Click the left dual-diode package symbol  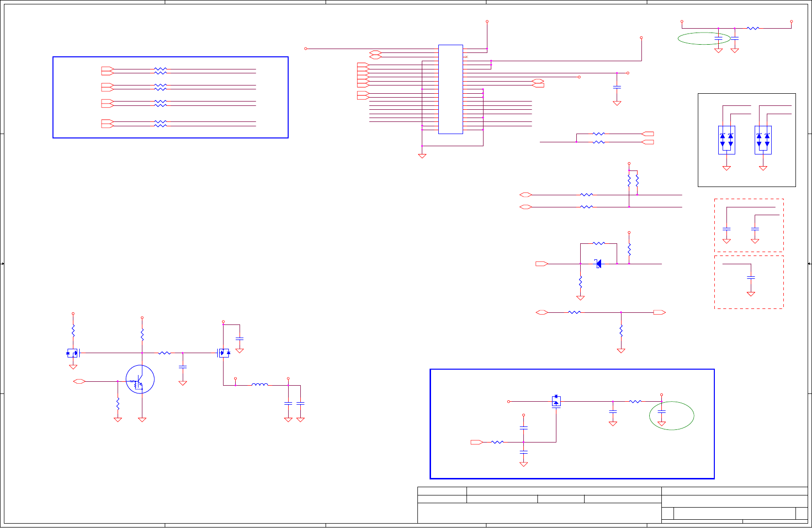(726, 140)
